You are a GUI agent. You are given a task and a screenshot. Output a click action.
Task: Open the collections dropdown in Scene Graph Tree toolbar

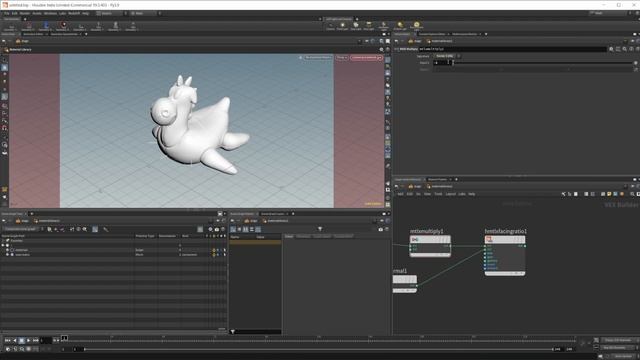(x=22, y=229)
